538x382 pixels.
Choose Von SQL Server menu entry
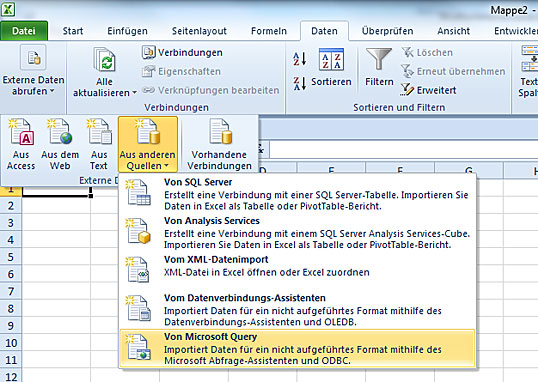pyautogui.click(x=297, y=194)
